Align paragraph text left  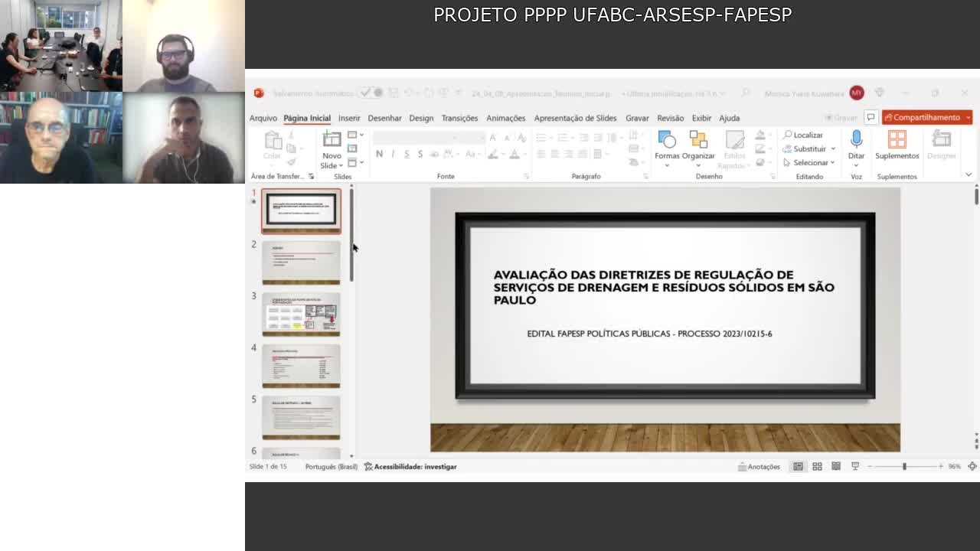[541, 154]
